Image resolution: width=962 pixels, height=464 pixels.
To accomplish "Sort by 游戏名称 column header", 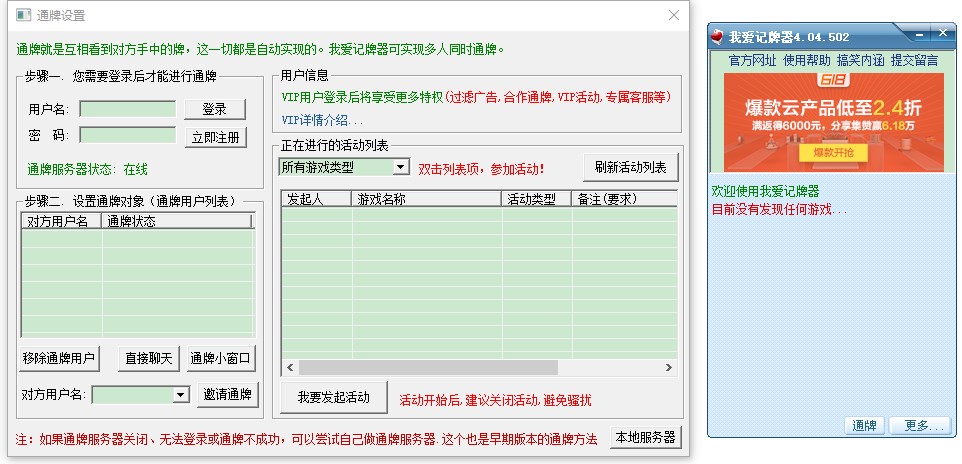I will 426,199.
